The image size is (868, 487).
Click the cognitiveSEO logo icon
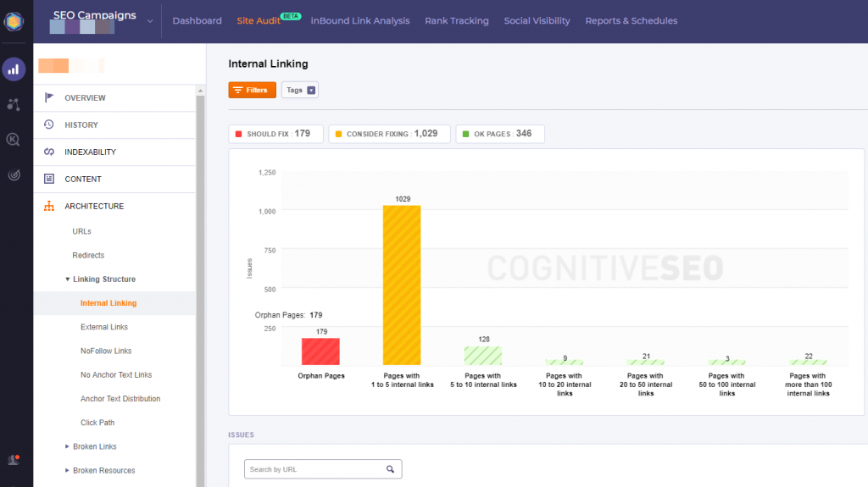(x=14, y=20)
